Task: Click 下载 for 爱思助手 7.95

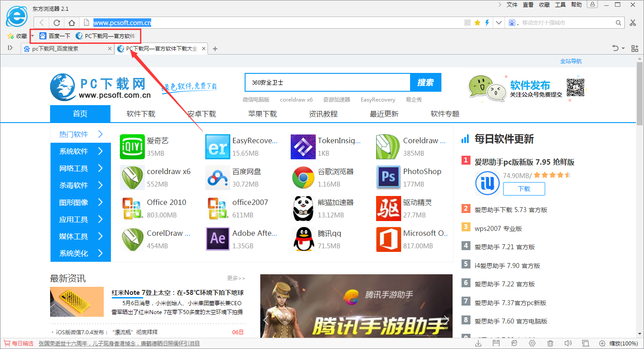Action: click(524, 188)
